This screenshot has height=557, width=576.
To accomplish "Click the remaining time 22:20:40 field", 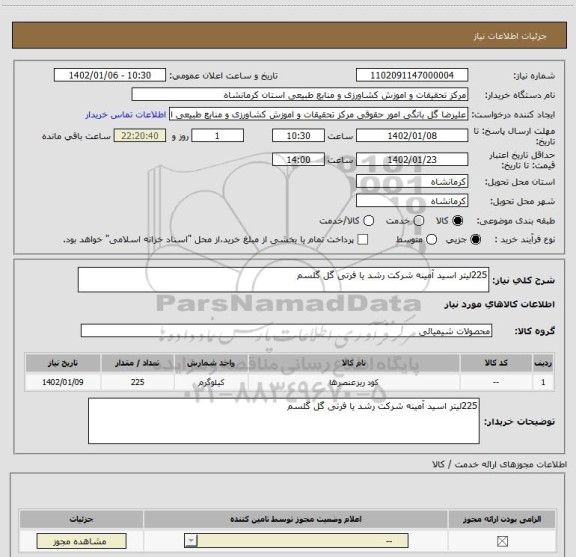I will [140, 136].
